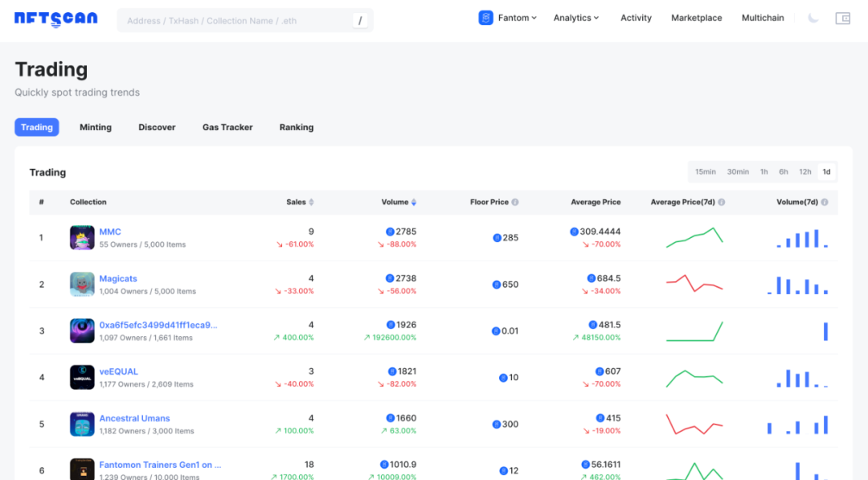Select the 12h time filter
The height and width of the screenshot is (480, 868).
point(805,171)
